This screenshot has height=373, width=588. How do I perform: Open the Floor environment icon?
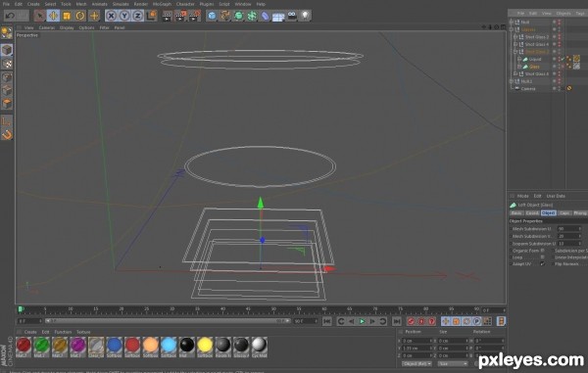278,16
